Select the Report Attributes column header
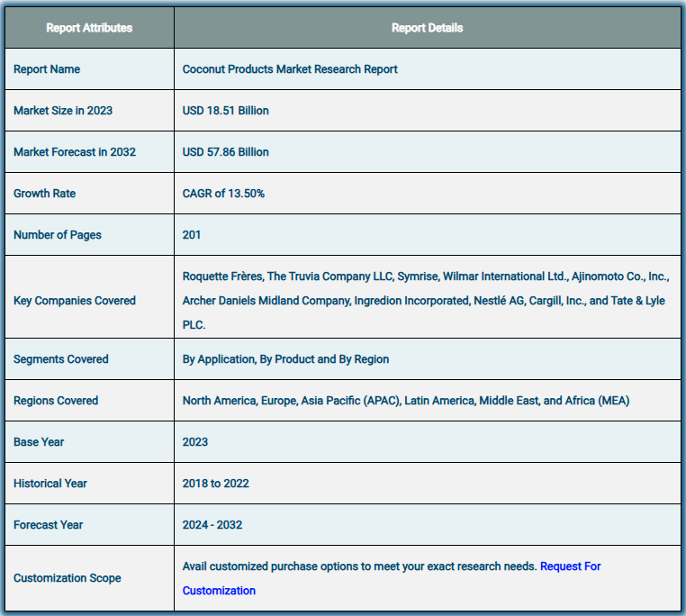The width and height of the screenshot is (686, 616). 89,28
